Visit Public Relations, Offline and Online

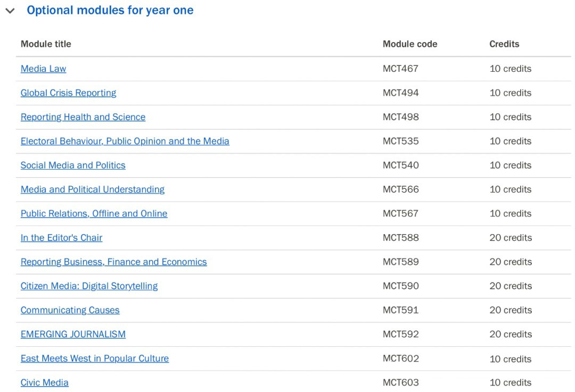tap(94, 213)
